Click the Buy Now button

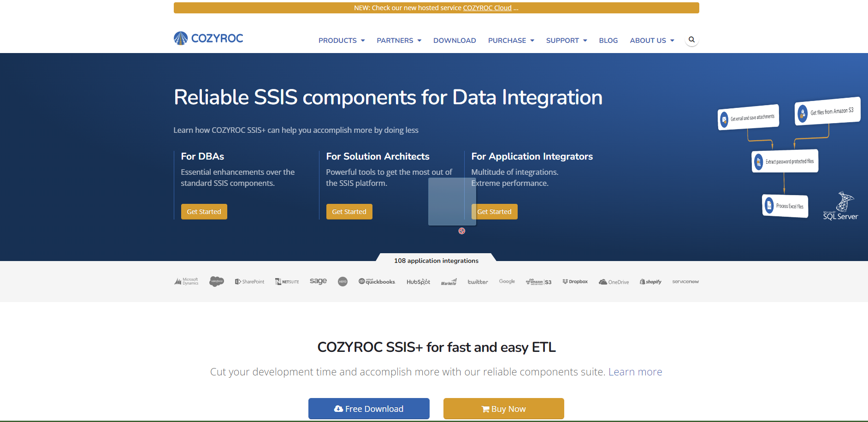tap(504, 409)
